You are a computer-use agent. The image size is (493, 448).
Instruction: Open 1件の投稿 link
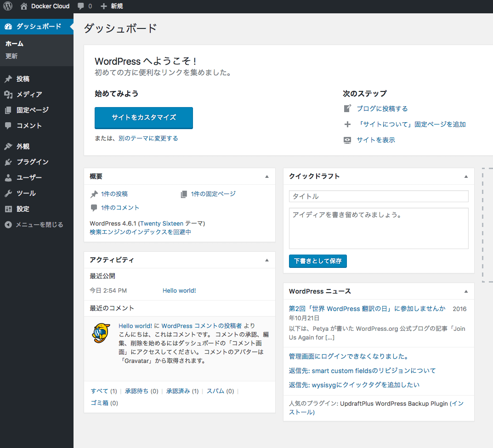click(x=114, y=194)
